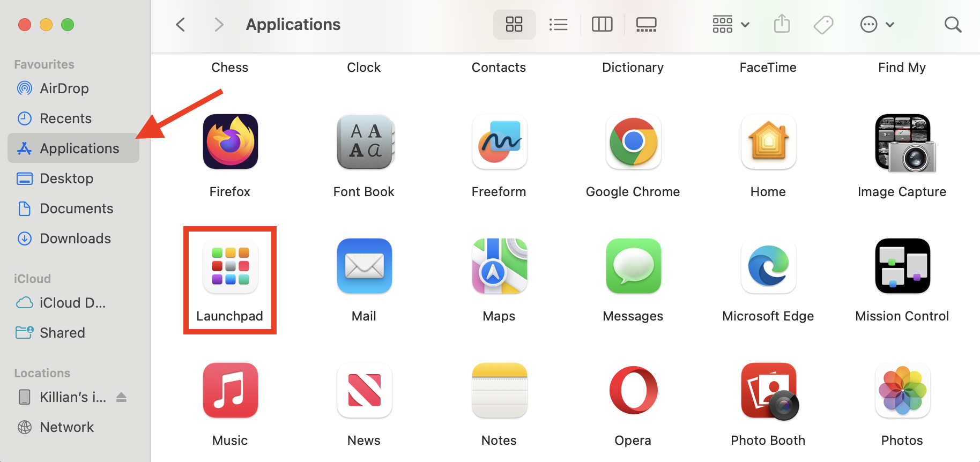Open the ellipsis action menu
980x462 pixels.
pyautogui.click(x=877, y=24)
